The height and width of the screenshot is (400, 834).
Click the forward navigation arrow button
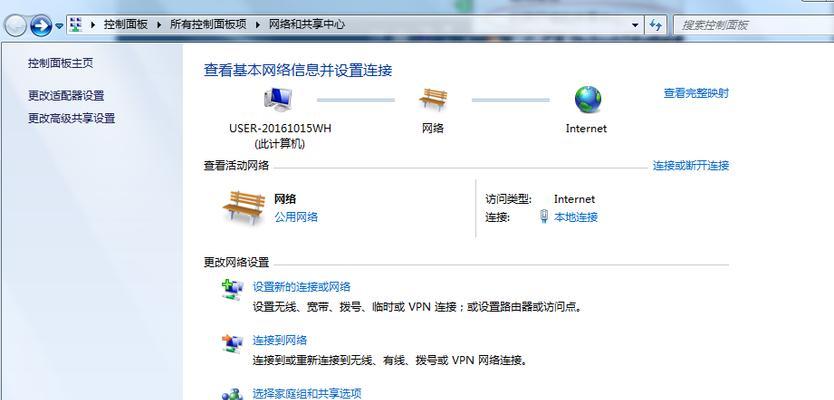click(41, 25)
